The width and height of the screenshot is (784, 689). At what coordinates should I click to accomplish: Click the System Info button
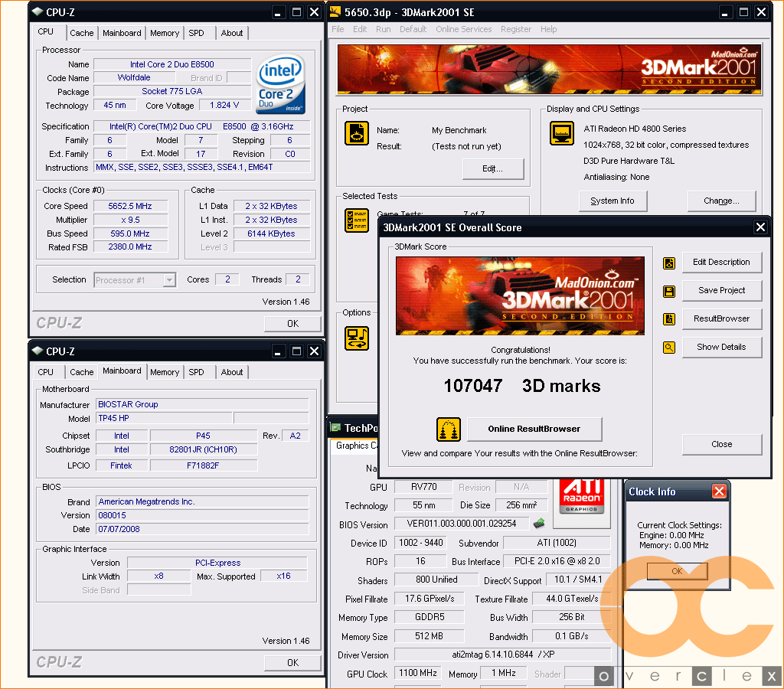pyautogui.click(x=612, y=201)
